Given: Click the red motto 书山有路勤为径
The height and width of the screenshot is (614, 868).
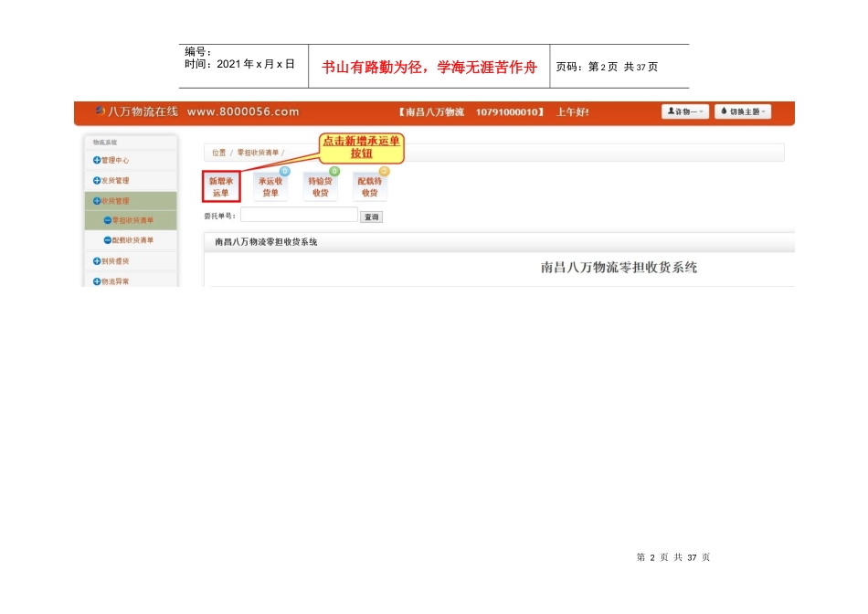Looking at the screenshot, I should 372,67.
